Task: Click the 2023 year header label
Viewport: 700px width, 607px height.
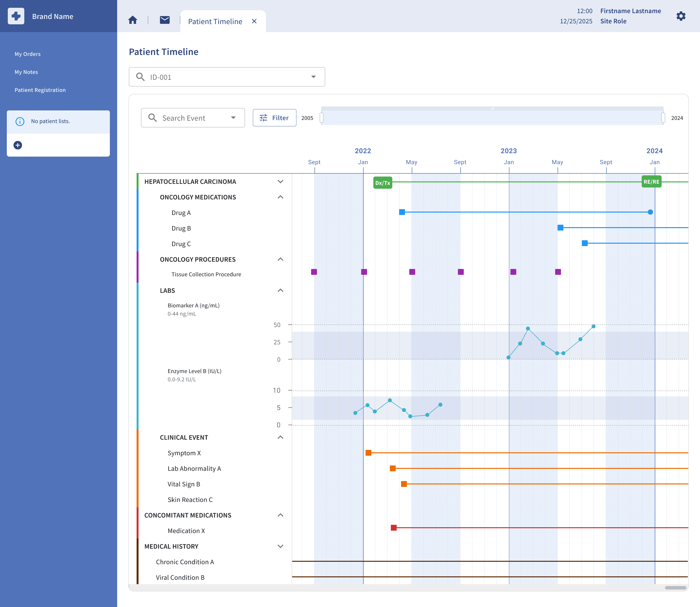Action: pos(508,151)
